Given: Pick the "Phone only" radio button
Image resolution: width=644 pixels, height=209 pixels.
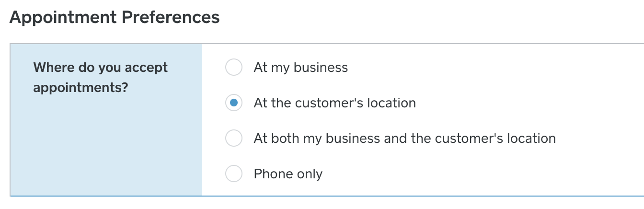Looking at the screenshot, I should 233,174.
